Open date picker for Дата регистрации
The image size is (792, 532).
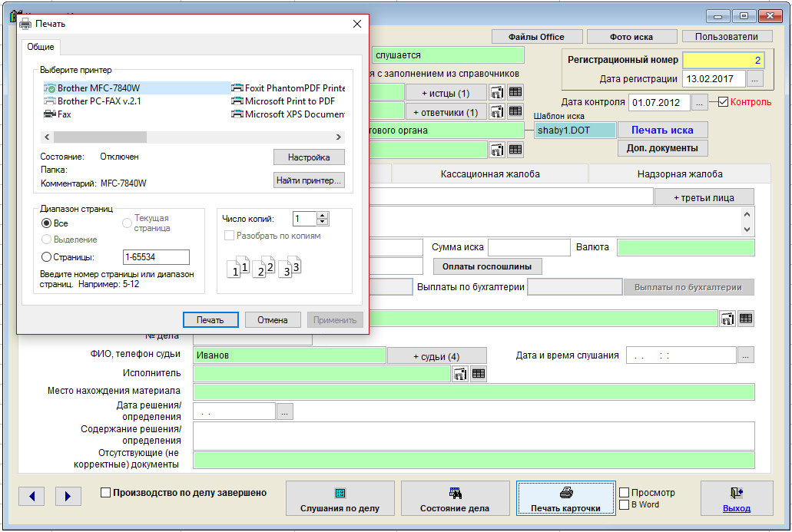pyautogui.click(x=755, y=79)
